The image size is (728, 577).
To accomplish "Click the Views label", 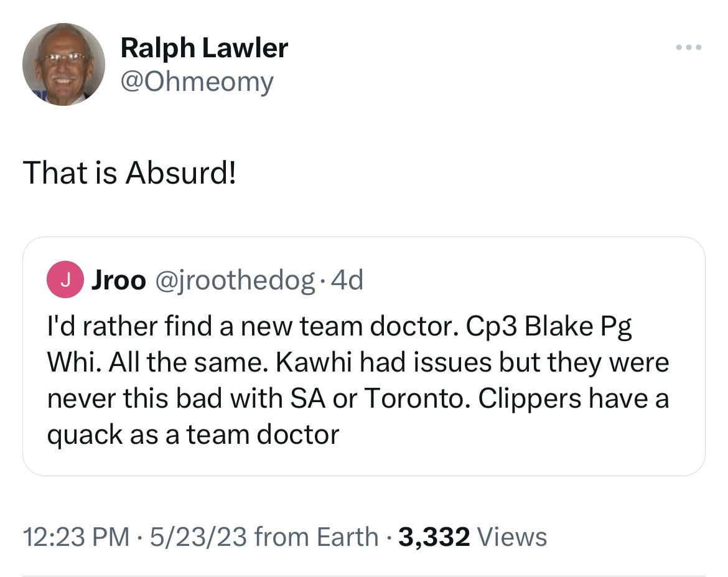I will click(x=512, y=537).
